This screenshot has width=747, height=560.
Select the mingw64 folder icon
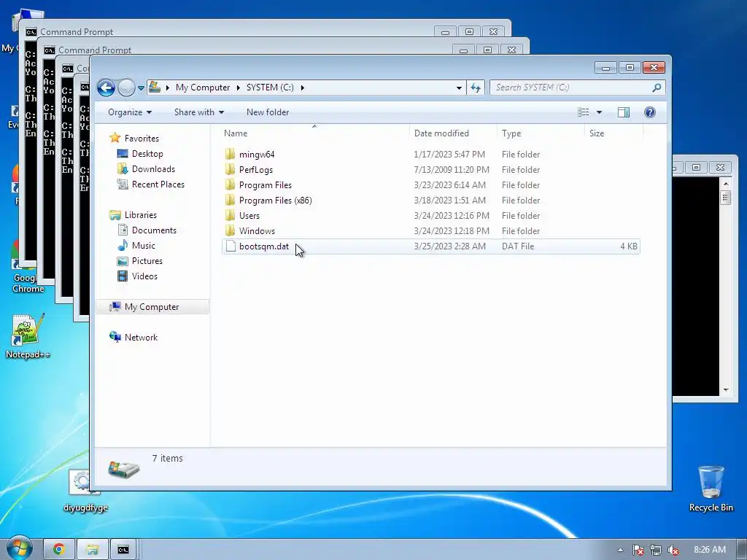(x=230, y=154)
